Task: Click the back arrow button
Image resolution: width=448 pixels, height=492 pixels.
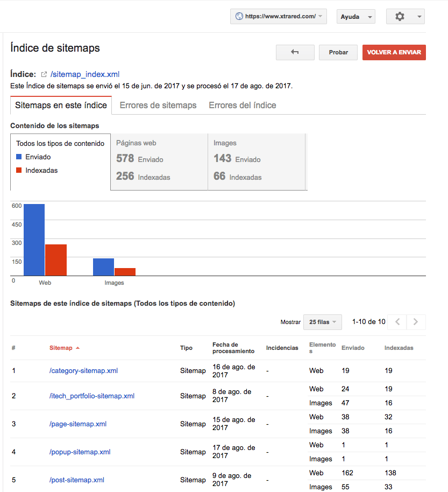Action: pyautogui.click(x=295, y=52)
